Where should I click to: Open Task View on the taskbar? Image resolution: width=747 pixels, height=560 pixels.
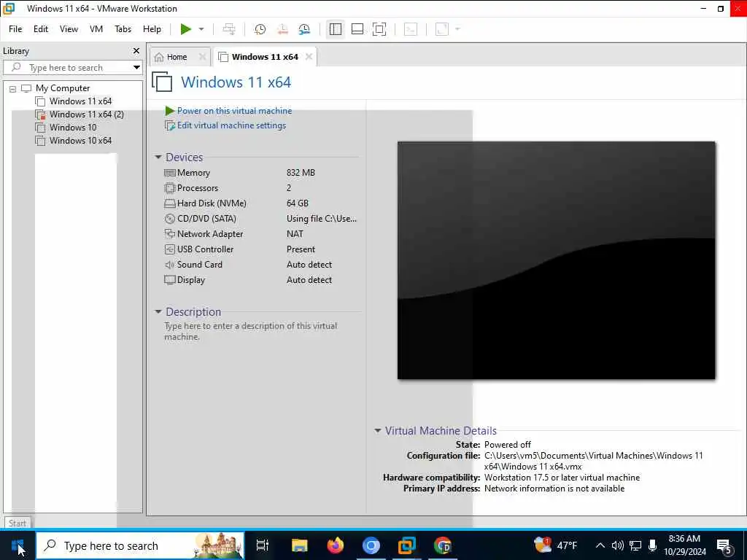point(263,545)
